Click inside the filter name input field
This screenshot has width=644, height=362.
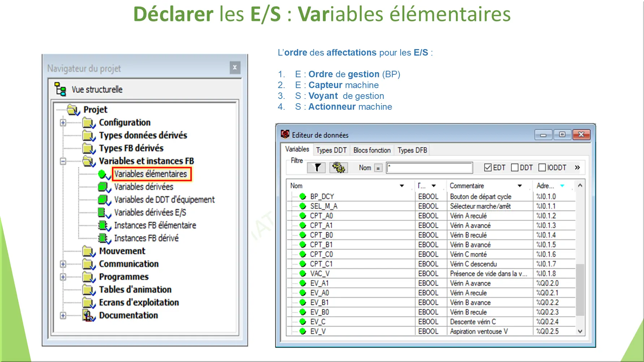coord(429,167)
